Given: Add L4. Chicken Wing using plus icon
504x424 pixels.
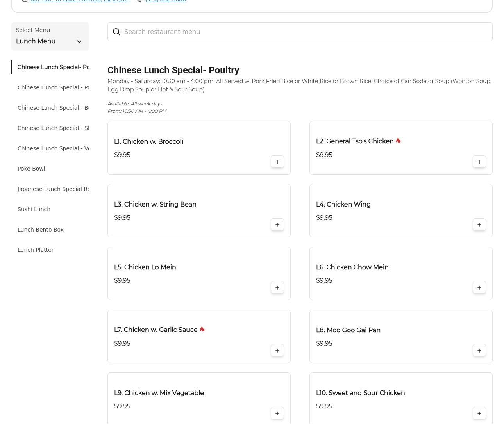Looking at the screenshot, I should coord(479,225).
